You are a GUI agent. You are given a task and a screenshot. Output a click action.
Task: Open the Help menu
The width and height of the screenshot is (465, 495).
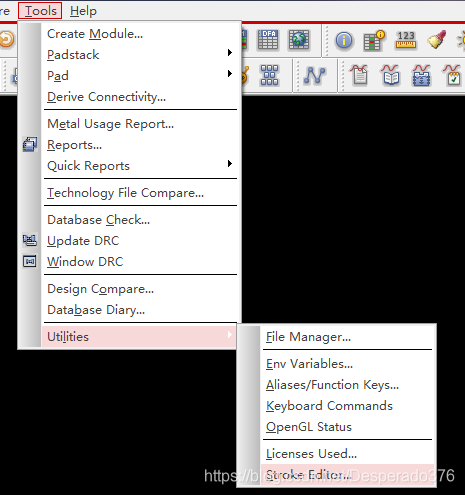pos(83,11)
